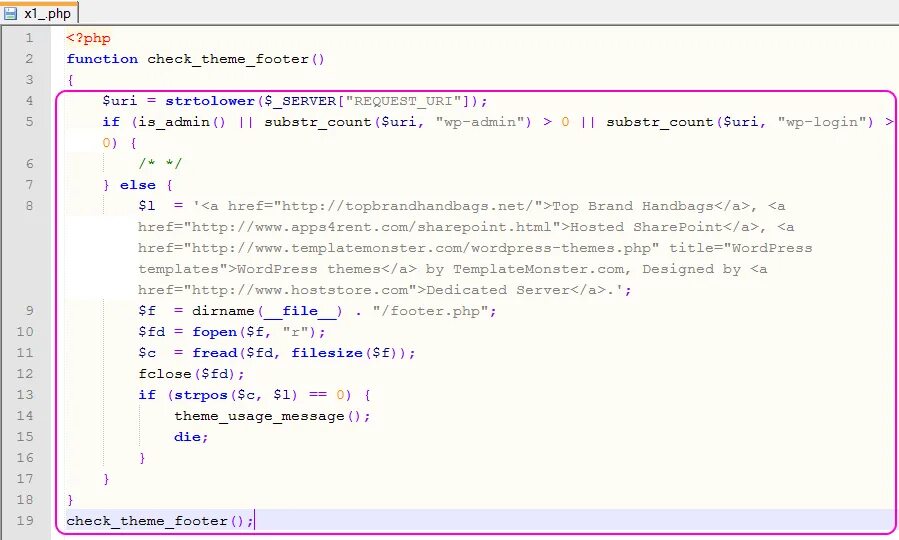This screenshot has height=540, width=899.
Task: Click 'Hosted SharePoint' text in string
Action: [646, 227]
